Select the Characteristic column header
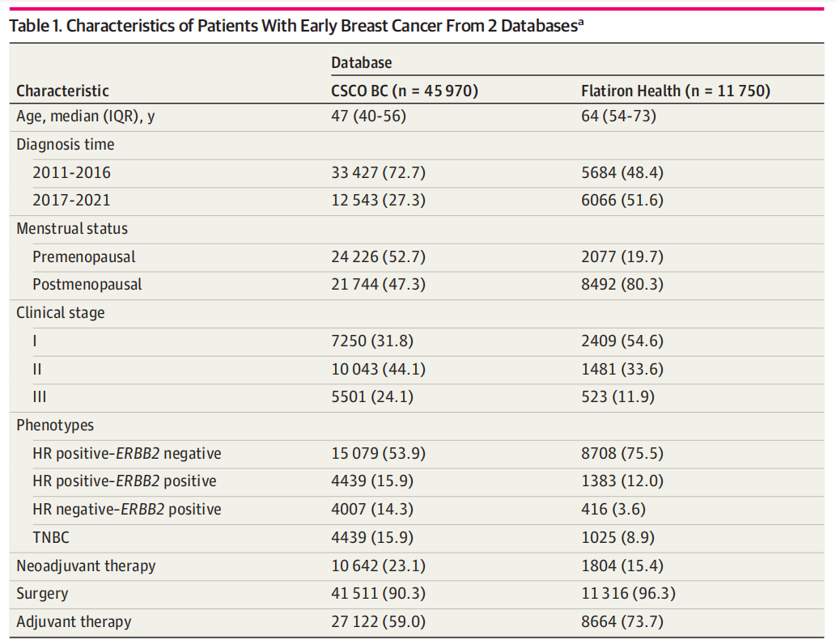The image size is (836, 644). click(62, 91)
